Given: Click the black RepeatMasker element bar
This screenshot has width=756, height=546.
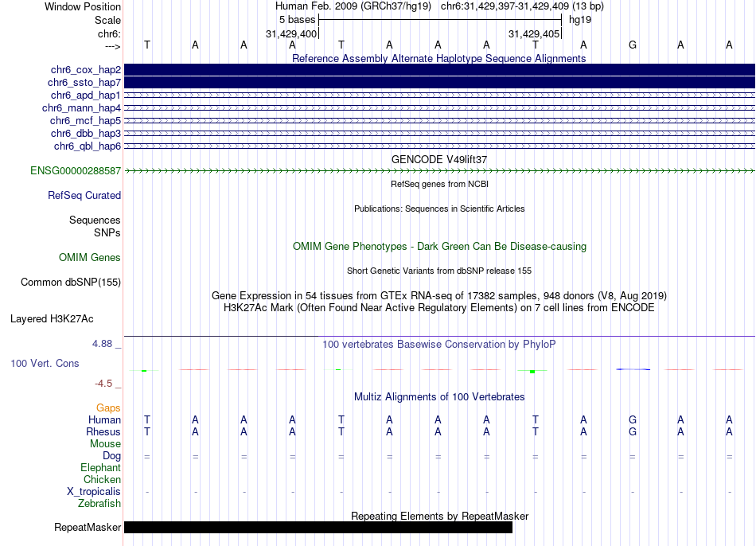Looking at the screenshot, I should pos(318,527).
